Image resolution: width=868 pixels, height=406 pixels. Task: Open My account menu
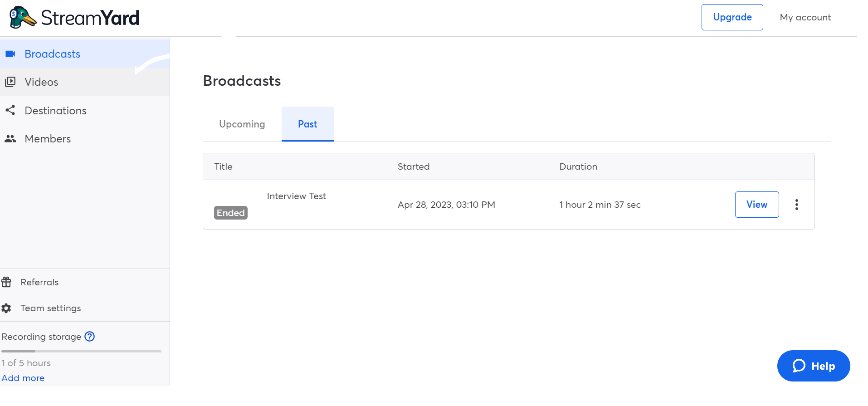click(x=805, y=18)
